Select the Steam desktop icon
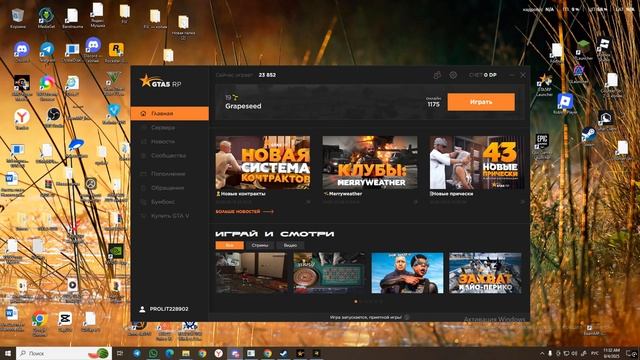This screenshot has height=360, width=640. point(589,136)
